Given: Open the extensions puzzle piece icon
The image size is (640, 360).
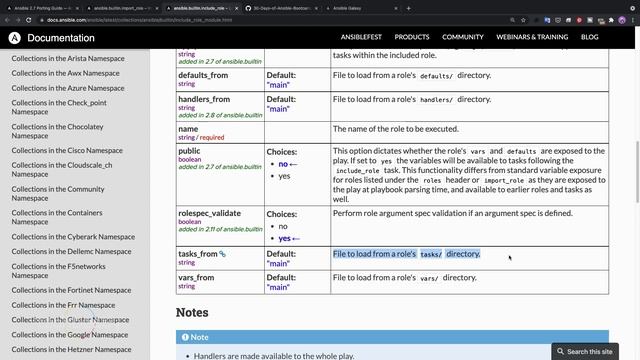Looking at the screenshot, I should tap(611, 20).
